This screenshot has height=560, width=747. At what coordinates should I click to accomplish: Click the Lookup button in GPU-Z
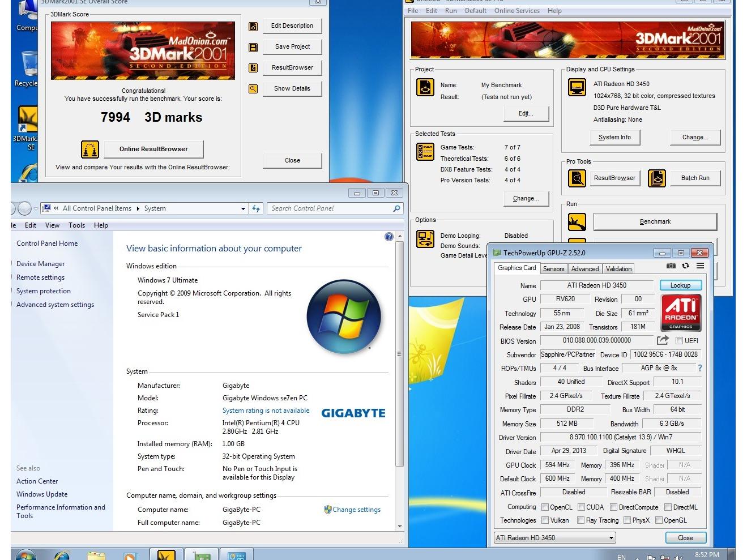680,285
